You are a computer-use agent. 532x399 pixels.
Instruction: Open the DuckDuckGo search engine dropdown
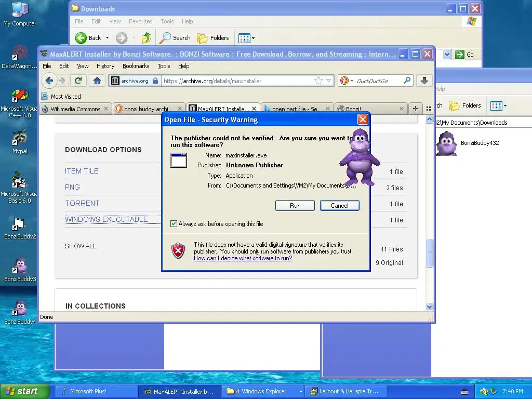(347, 81)
